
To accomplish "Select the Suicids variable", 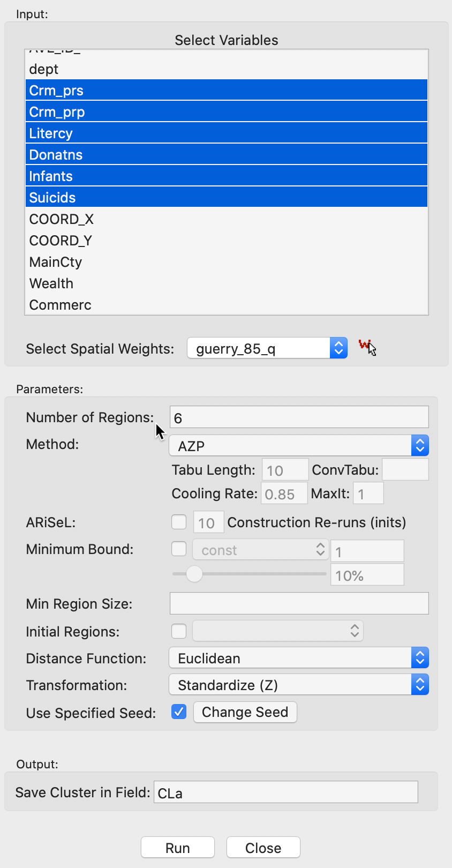I will point(227,197).
